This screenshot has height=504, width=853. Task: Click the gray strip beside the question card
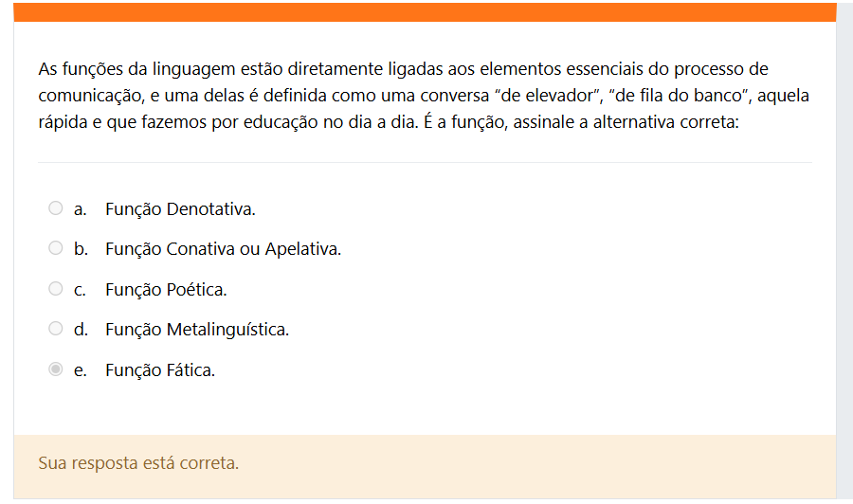844,252
